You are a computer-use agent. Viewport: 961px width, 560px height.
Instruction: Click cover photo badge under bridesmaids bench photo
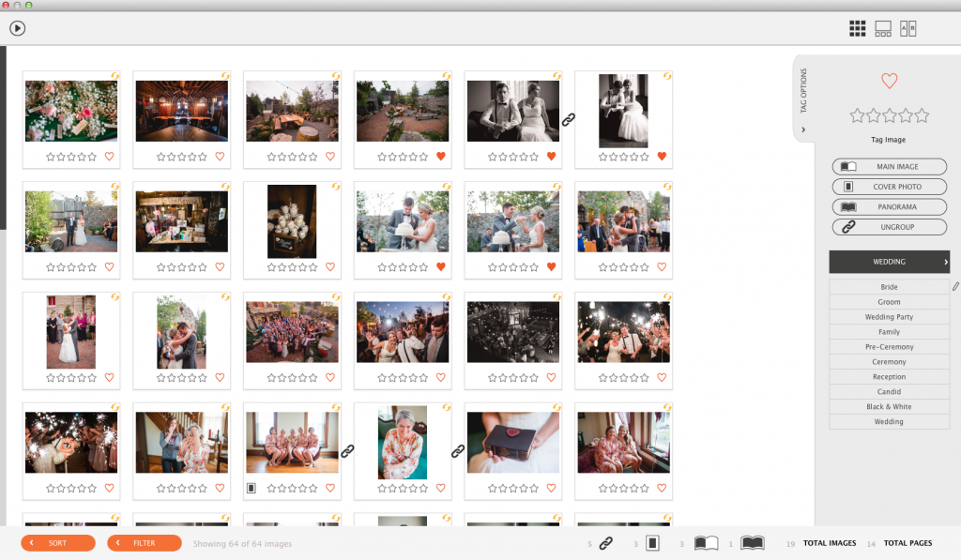tap(252, 489)
